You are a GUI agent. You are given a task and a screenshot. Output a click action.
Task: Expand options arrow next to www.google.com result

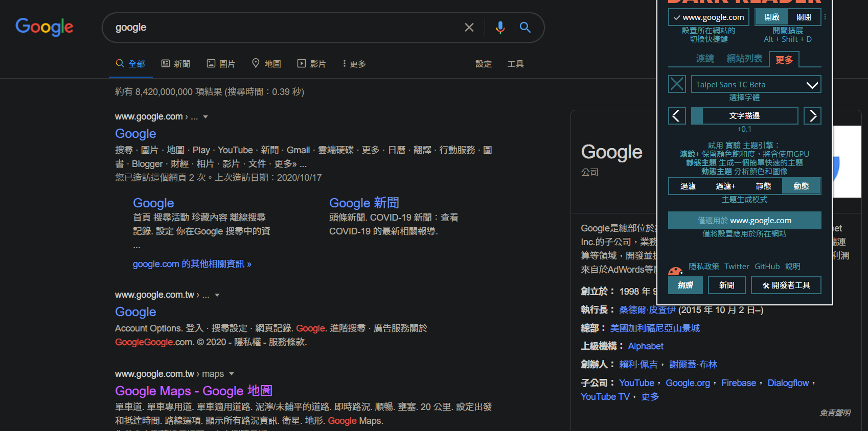coord(205,117)
